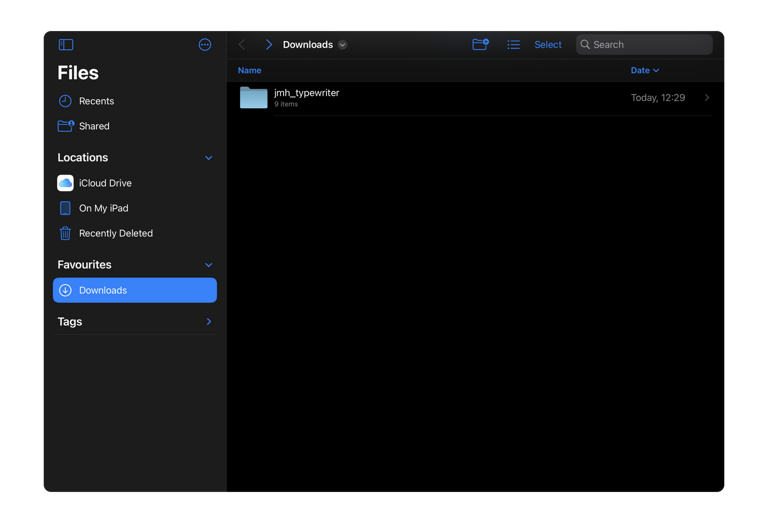Screen dimensions: 768x523
Task: Switch view using the list view icon
Action: coord(513,45)
